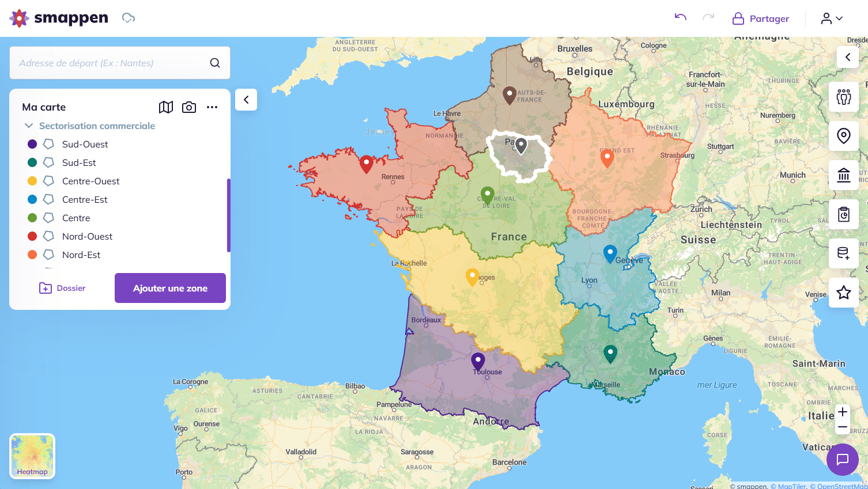Open the location pin tool on right sidebar
Image resolution: width=868 pixels, height=489 pixels.
coord(843,135)
